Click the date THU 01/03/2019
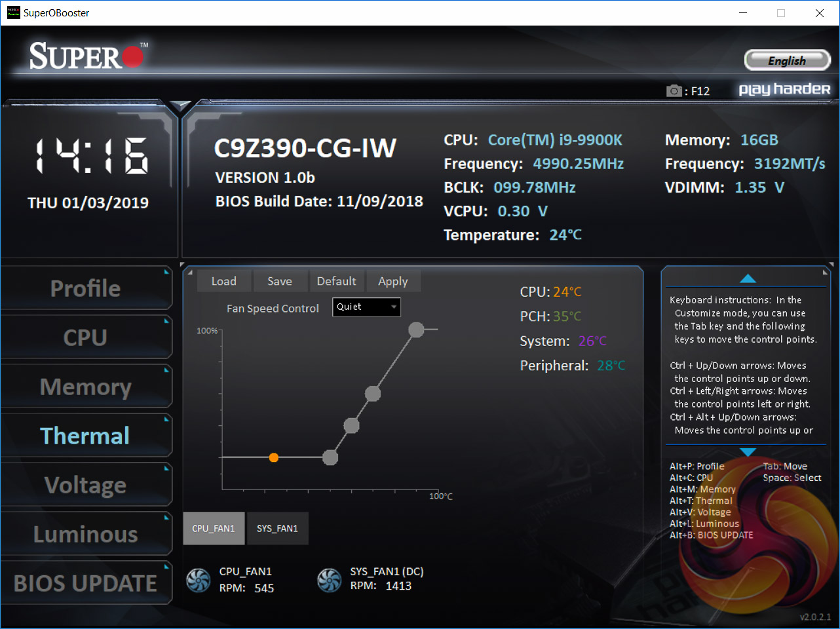 88,203
